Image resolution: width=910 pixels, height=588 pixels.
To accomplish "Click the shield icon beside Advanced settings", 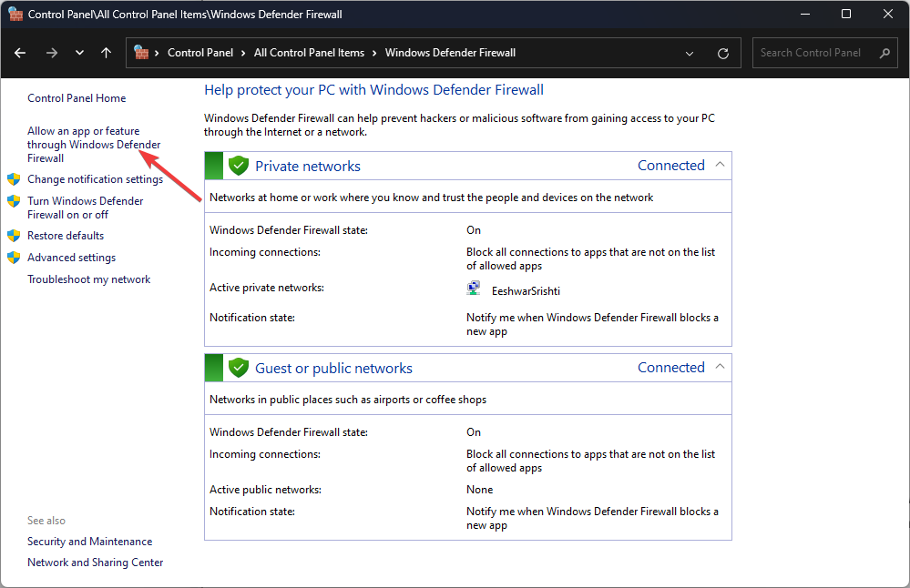I will (x=13, y=257).
